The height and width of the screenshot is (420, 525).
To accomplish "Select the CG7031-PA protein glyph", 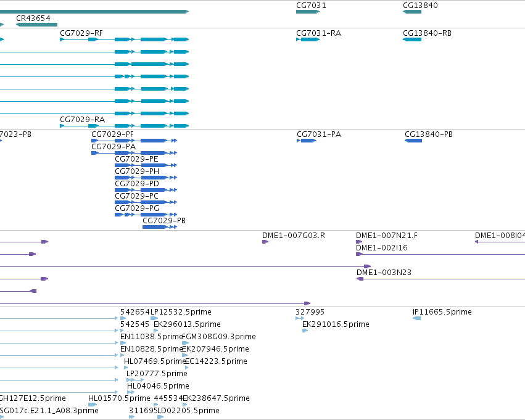I will (307, 141).
